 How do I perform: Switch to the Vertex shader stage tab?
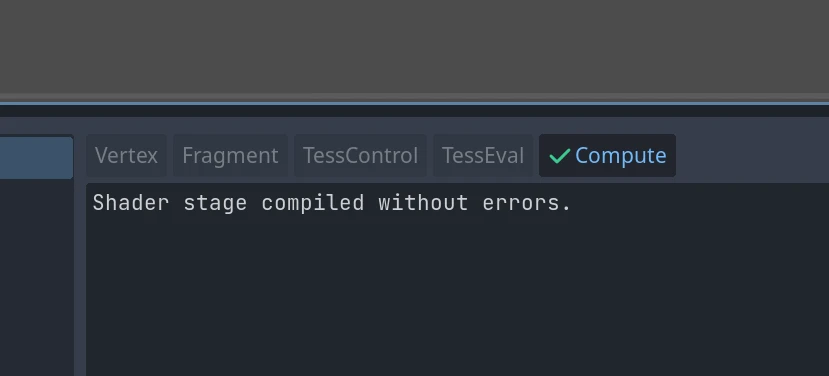126,155
